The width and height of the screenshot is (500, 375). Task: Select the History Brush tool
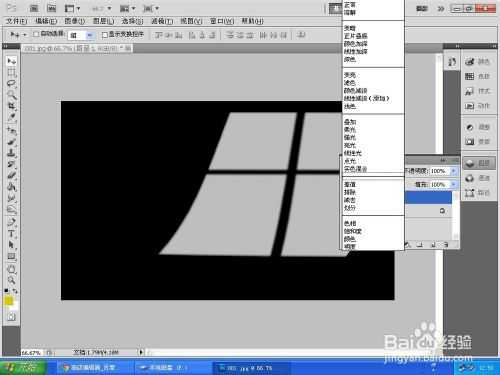click(11, 165)
